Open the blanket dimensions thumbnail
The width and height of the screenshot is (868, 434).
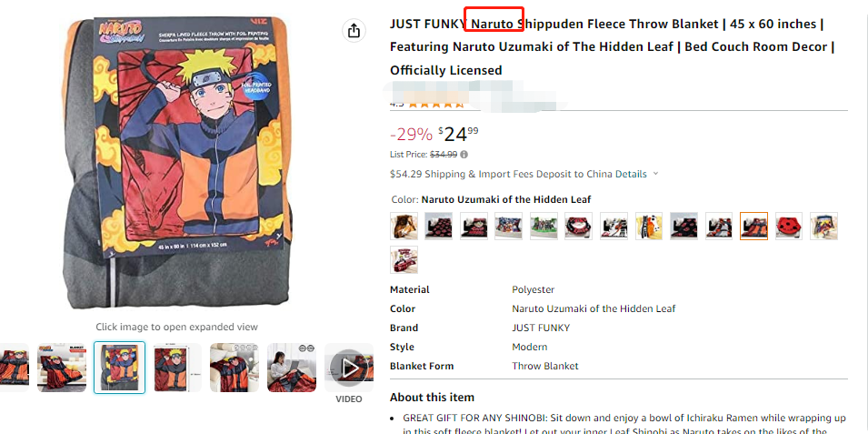pos(177,368)
